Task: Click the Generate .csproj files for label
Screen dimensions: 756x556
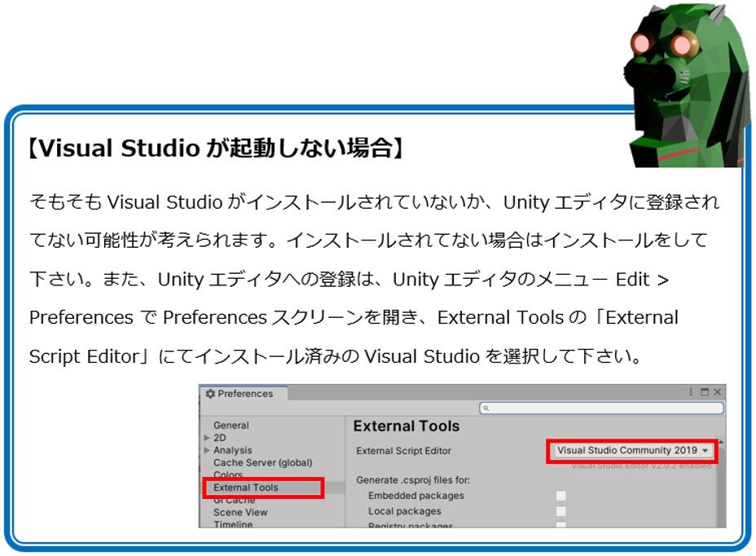Action: (413, 479)
